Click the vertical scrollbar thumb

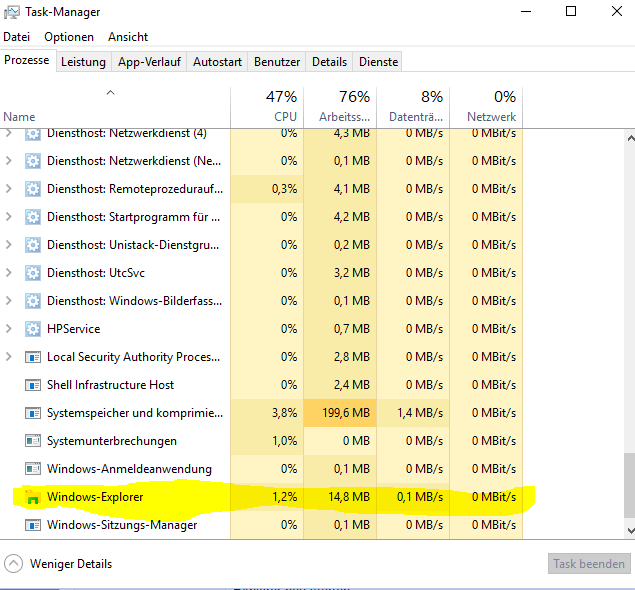pos(630,486)
